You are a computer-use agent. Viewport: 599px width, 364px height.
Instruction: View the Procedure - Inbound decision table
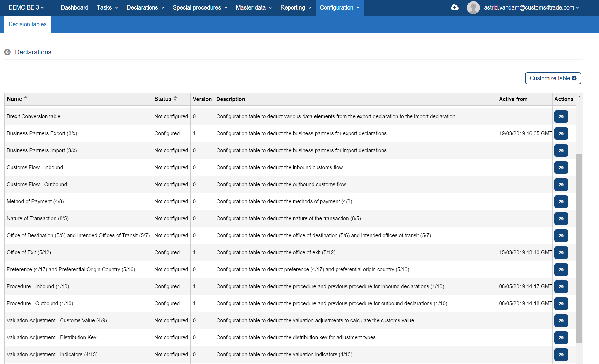pyautogui.click(x=561, y=286)
